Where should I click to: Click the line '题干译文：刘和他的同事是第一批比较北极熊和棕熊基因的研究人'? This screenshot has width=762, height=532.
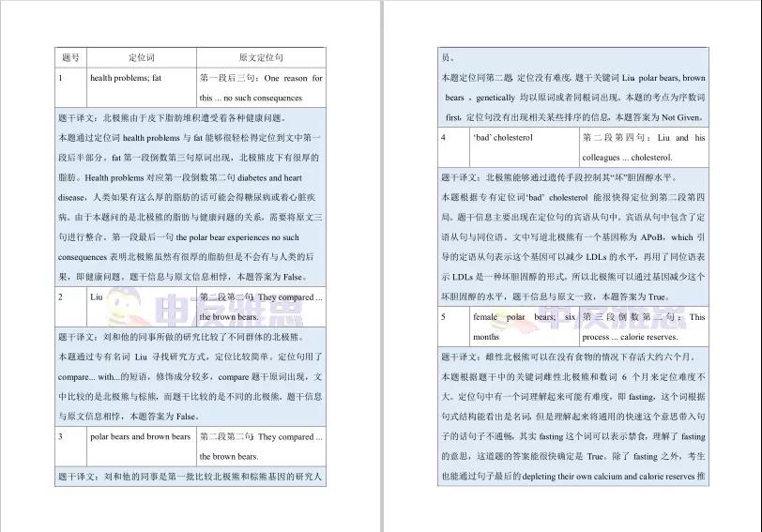click(190, 477)
